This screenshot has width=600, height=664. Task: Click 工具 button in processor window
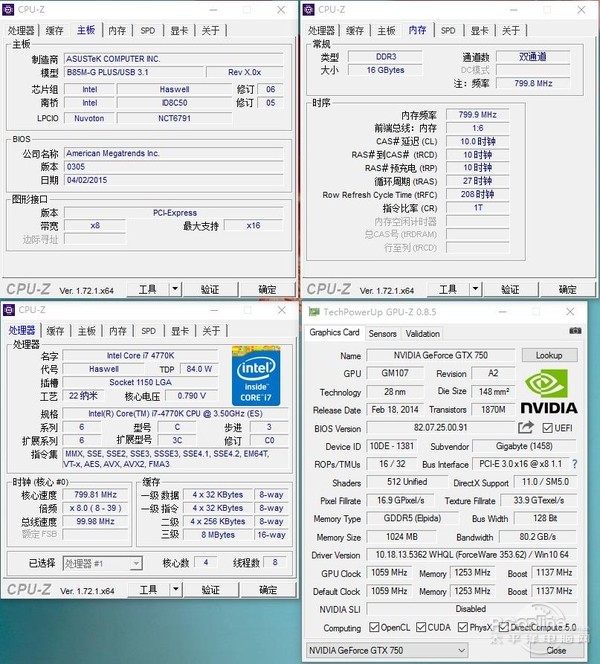(x=148, y=589)
